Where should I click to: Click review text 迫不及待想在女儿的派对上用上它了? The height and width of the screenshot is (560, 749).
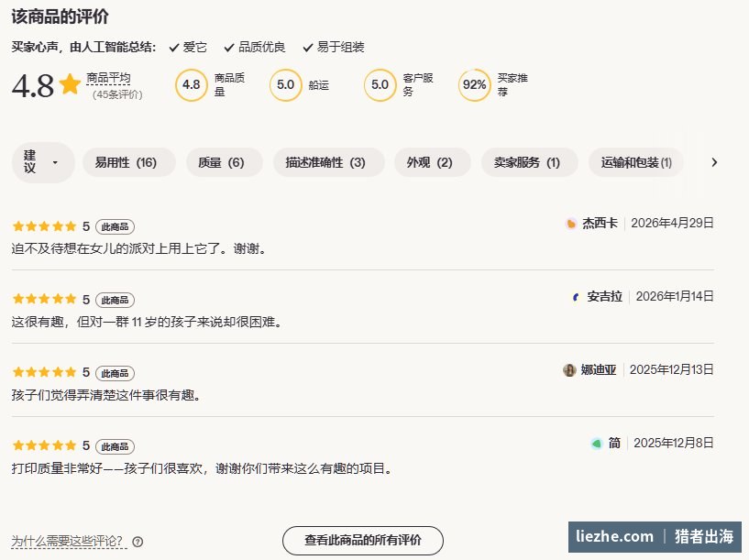pos(139,248)
